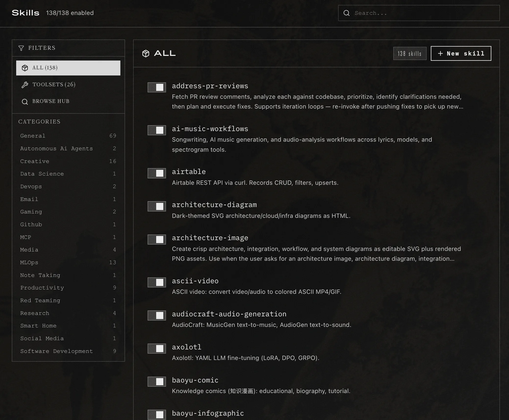Select the Github category
509x420 pixels.
(x=68, y=224)
